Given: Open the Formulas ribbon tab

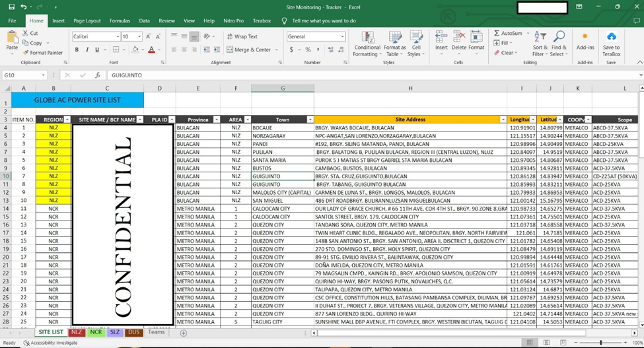Looking at the screenshot, I should point(120,21).
